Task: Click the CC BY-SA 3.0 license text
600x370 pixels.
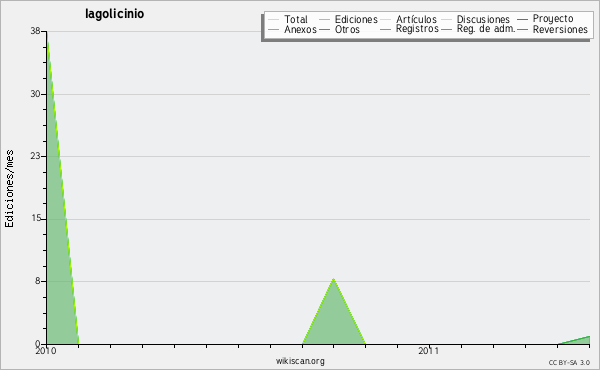Action: [x=569, y=363]
